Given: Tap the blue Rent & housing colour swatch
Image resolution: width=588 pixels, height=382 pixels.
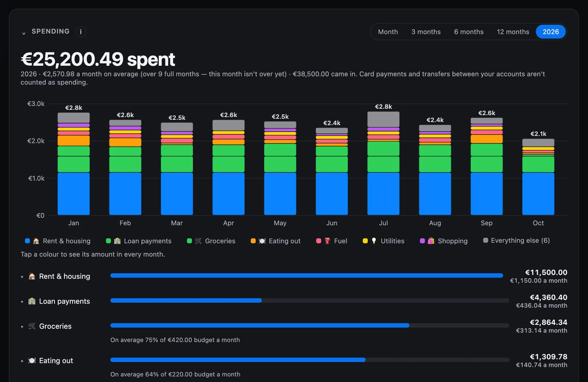Looking at the screenshot, I should click(x=27, y=241).
